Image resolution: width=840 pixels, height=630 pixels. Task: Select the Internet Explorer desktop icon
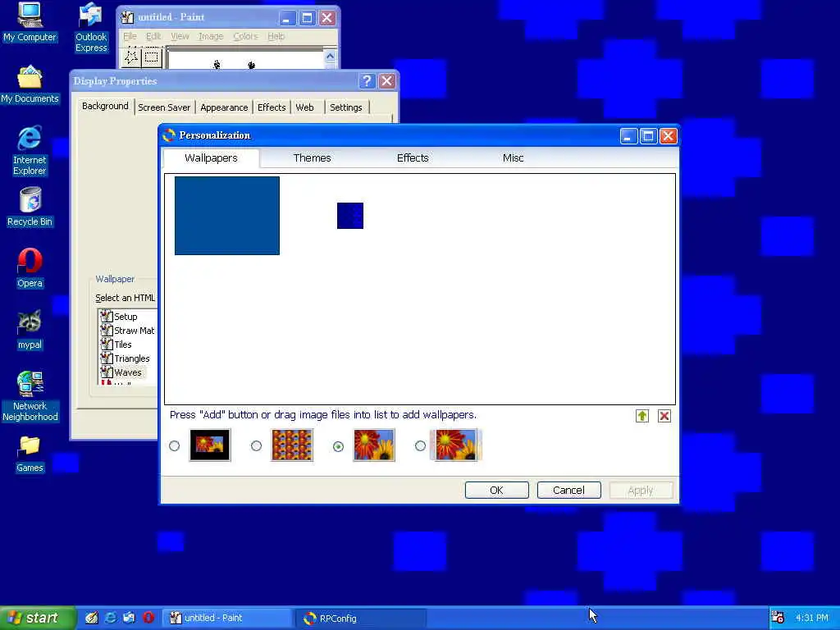pyautogui.click(x=30, y=151)
